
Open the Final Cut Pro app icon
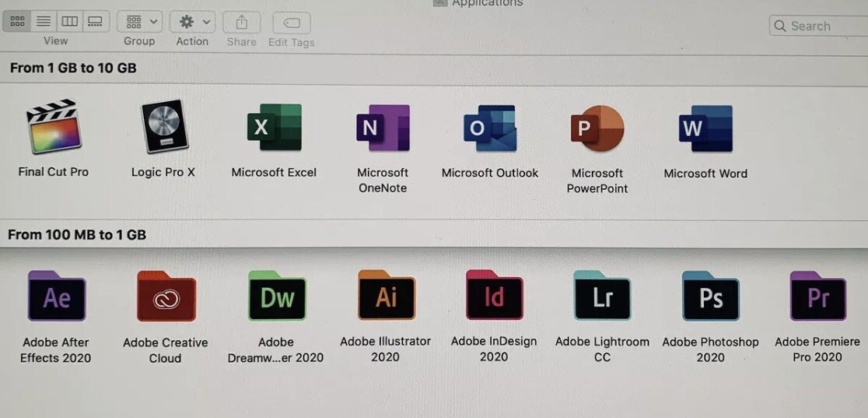(x=54, y=126)
